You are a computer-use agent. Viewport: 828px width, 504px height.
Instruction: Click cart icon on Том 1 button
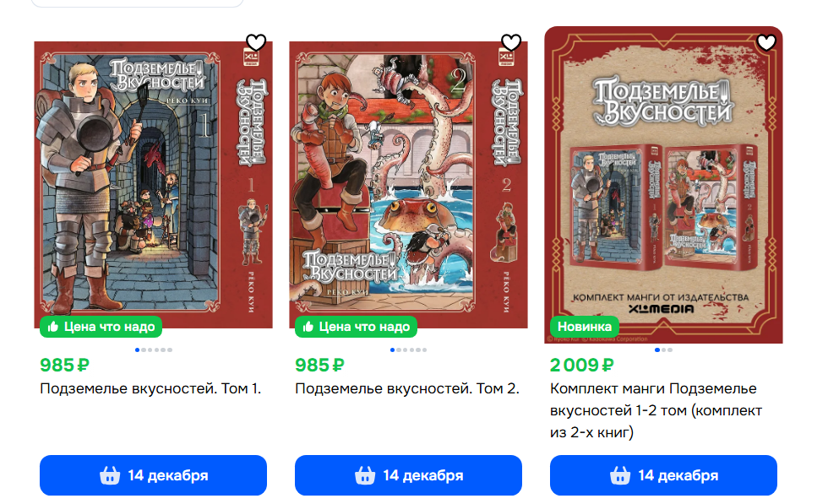[x=110, y=475]
